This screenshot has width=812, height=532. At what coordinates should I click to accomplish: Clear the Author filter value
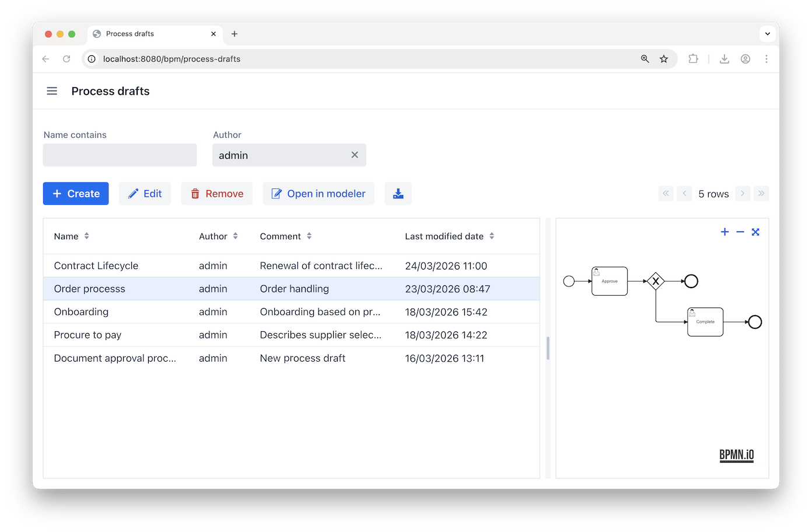pyautogui.click(x=355, y=155)
